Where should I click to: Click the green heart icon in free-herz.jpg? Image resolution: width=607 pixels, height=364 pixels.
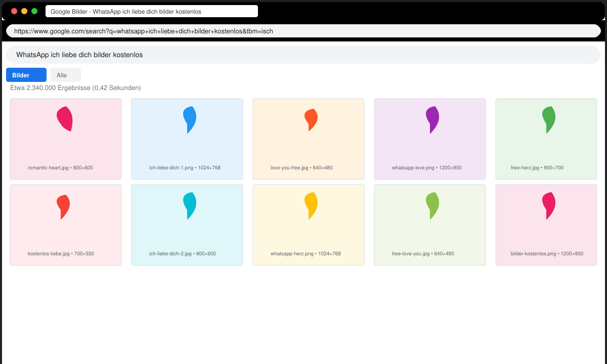pos(548,120)
